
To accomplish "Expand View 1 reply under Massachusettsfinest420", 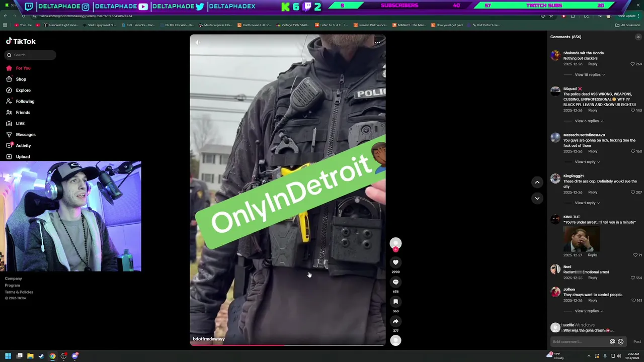I will click(587, 162).
